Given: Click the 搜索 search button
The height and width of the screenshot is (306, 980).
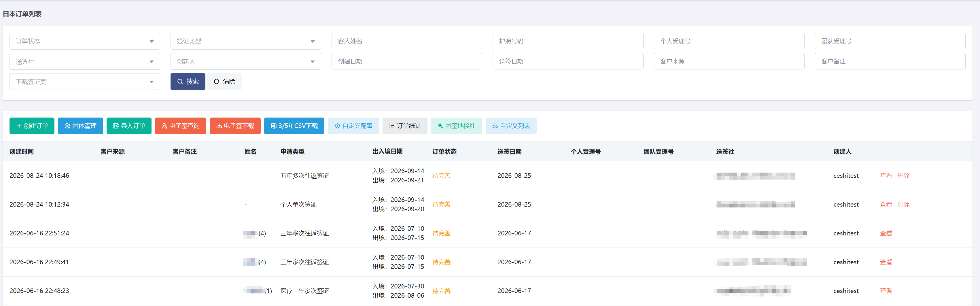Looking at the screenshot, I should click(x=188, y=82).
